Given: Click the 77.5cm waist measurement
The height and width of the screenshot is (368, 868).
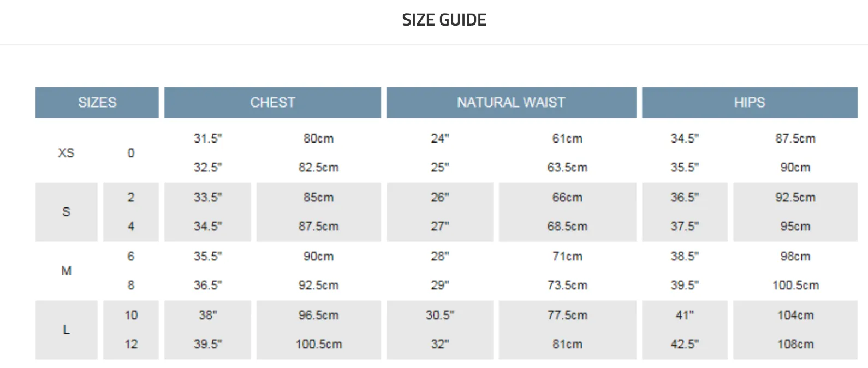Looking at the screenshot, I should pyautogui.click(x=567, y=315).
